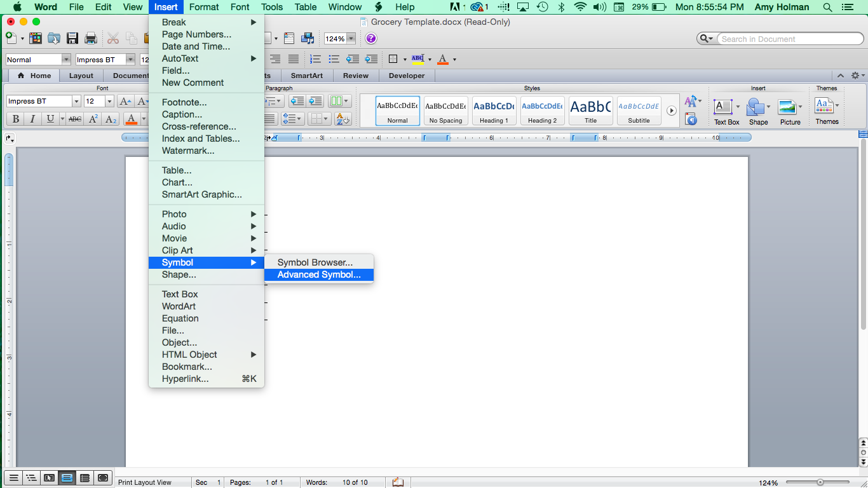This screenshot has width=868, height=488.
Task: Click the red font color swatch in ribbon
Action: pyautogui.click(x=132, y=119)
